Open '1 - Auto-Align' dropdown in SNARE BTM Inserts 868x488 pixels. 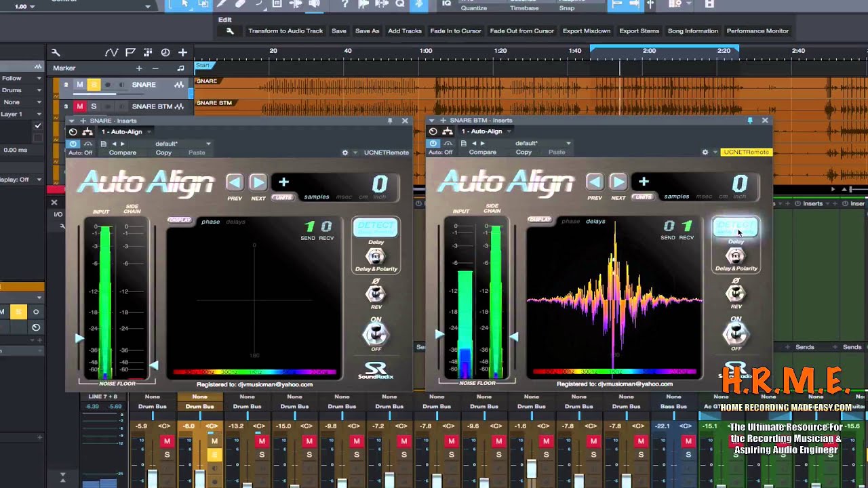pos(486,131)
